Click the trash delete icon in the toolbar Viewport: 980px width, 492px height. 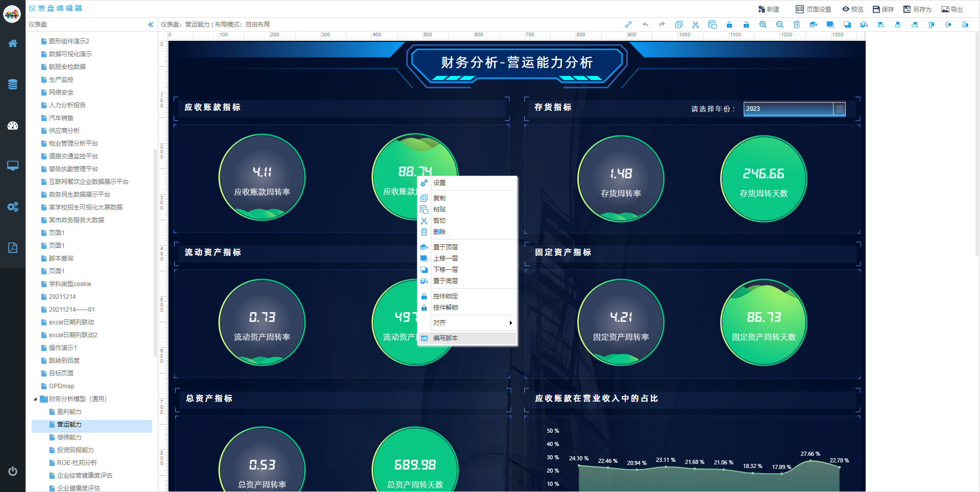pos(797,25)
